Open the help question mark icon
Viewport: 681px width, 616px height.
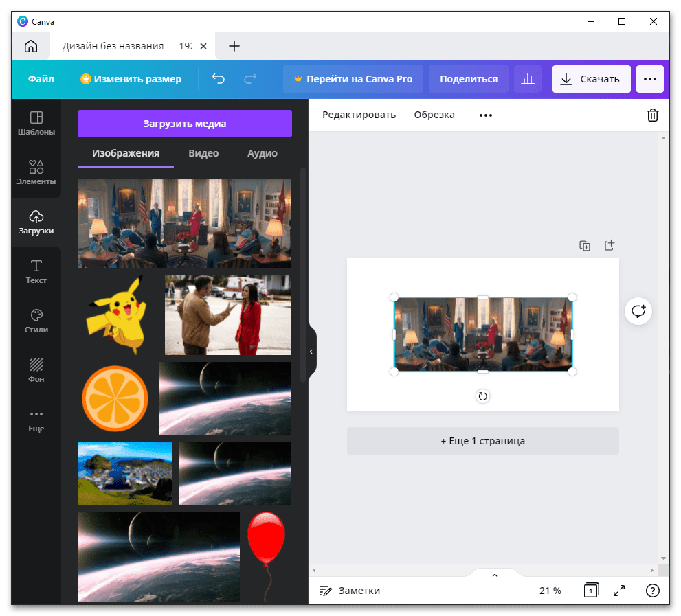click(x=652, y=591)
